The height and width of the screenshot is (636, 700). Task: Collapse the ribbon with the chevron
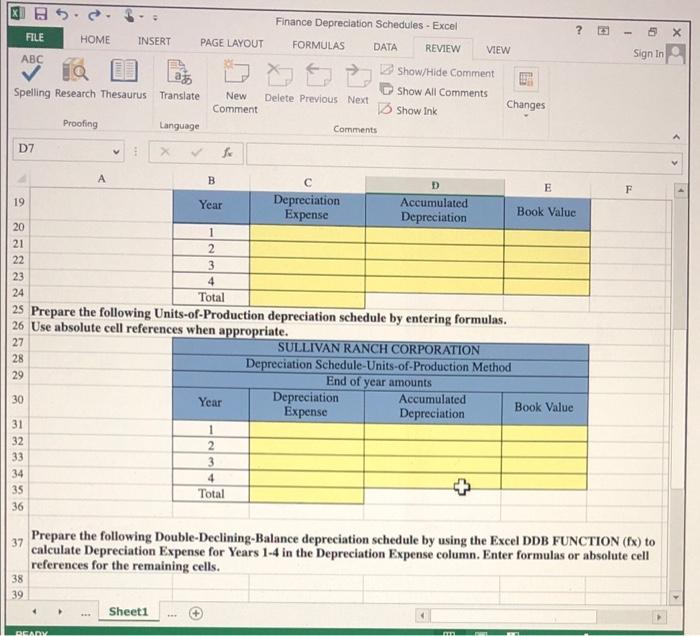[676, 137]
